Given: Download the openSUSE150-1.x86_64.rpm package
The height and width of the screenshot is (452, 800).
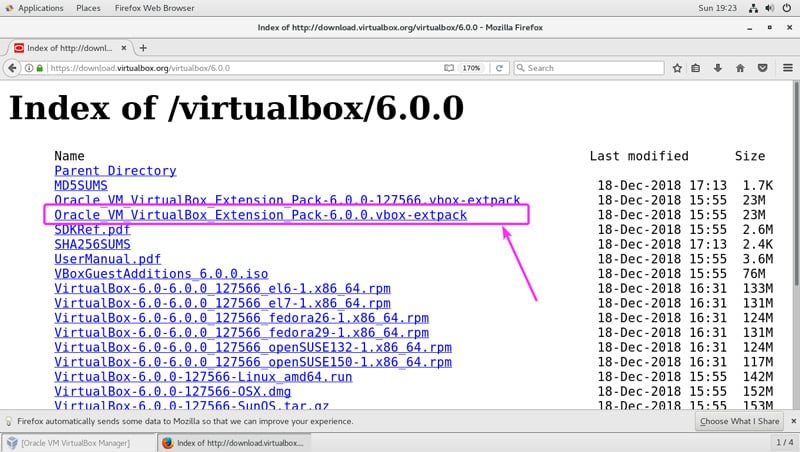Looking at the screenshot, I should (x=253, y=363).
